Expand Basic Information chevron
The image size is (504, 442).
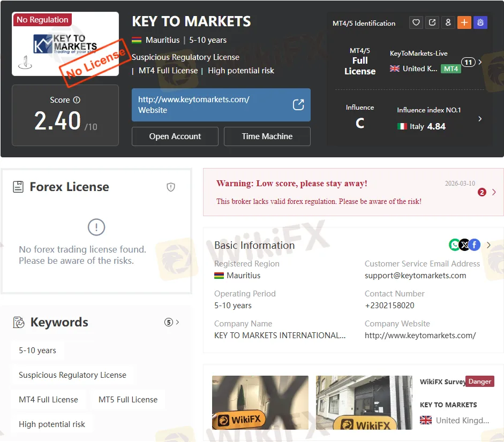click(x=488, y=245)
